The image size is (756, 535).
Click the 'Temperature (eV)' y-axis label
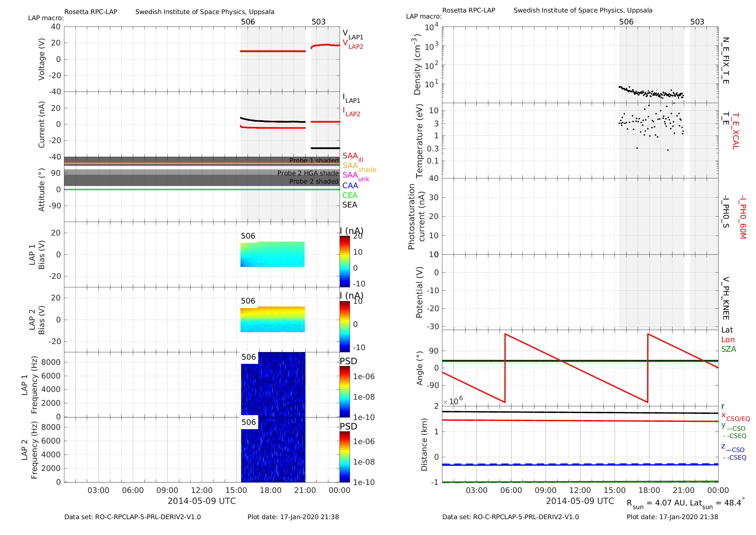(419, 141)
